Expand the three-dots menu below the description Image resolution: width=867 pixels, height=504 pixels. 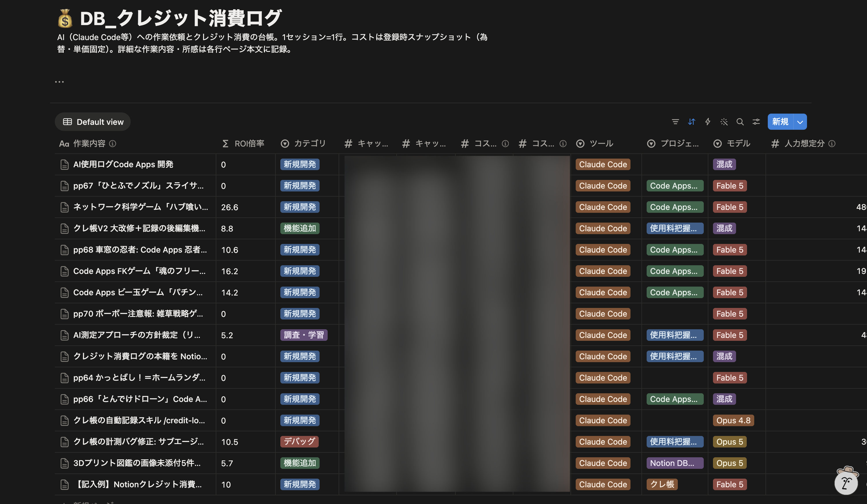coord(59,82)
